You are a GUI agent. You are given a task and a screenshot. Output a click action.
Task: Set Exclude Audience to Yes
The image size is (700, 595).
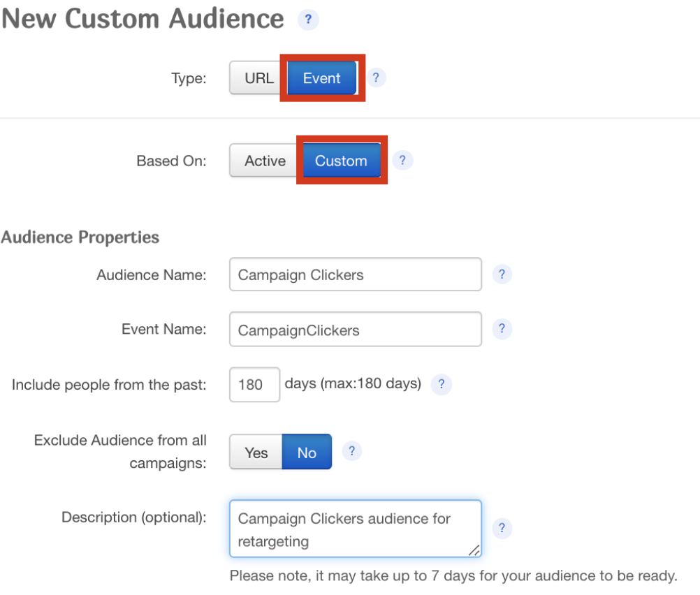[256, 452]
